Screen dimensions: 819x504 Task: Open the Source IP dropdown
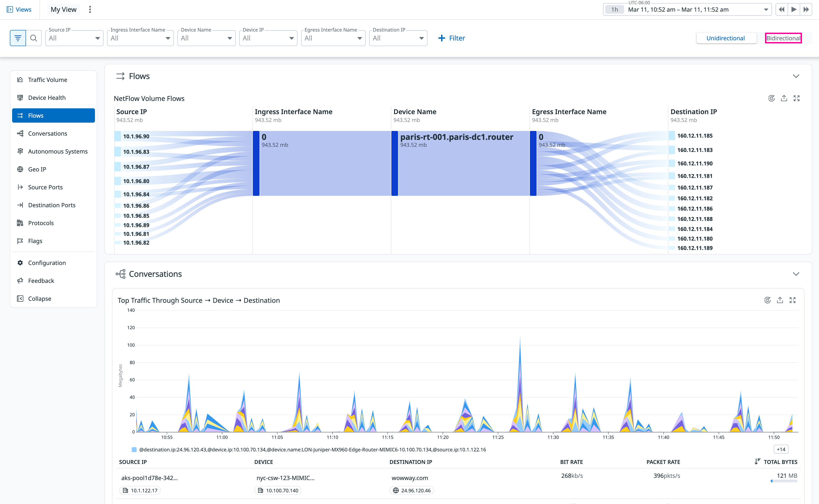(74, 38)
